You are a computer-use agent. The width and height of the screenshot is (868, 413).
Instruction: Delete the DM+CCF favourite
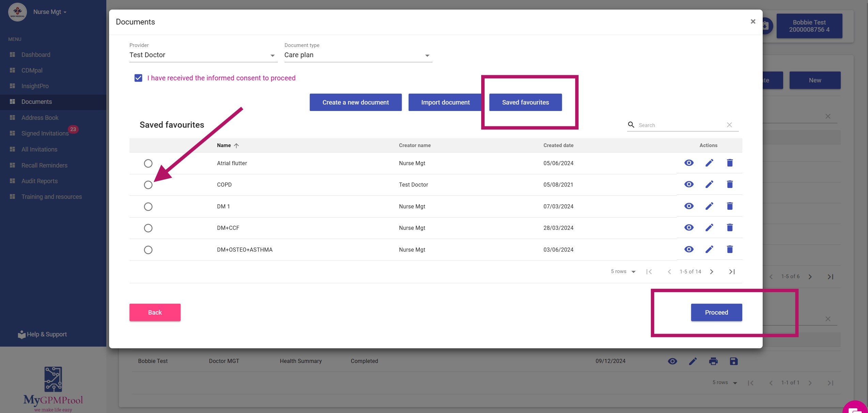pos(730,227)
